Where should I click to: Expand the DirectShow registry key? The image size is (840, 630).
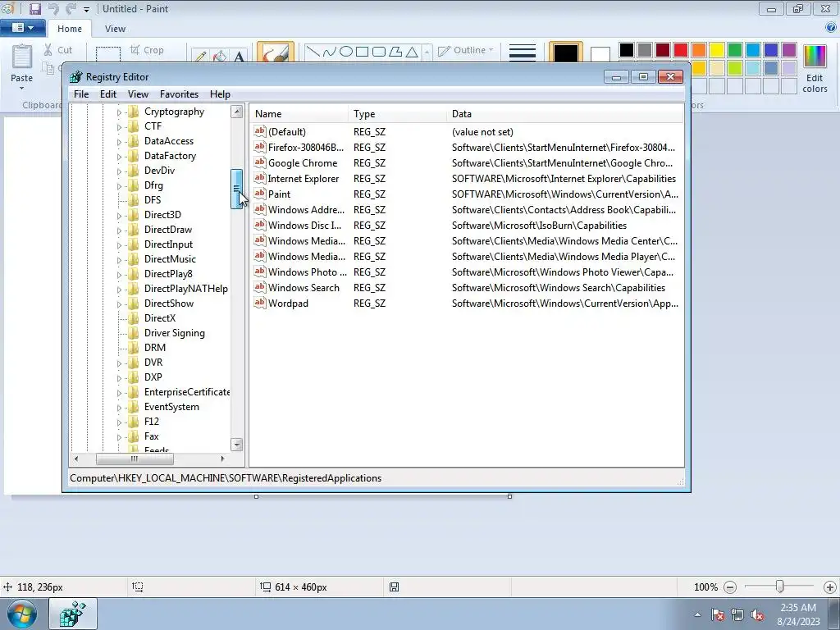[x=119, y=304]
